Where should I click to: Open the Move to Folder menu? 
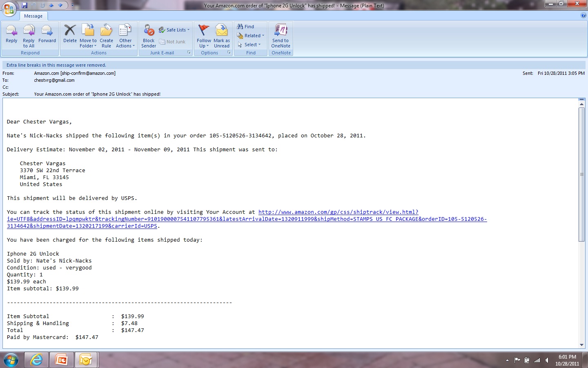(x=88, y=36)
